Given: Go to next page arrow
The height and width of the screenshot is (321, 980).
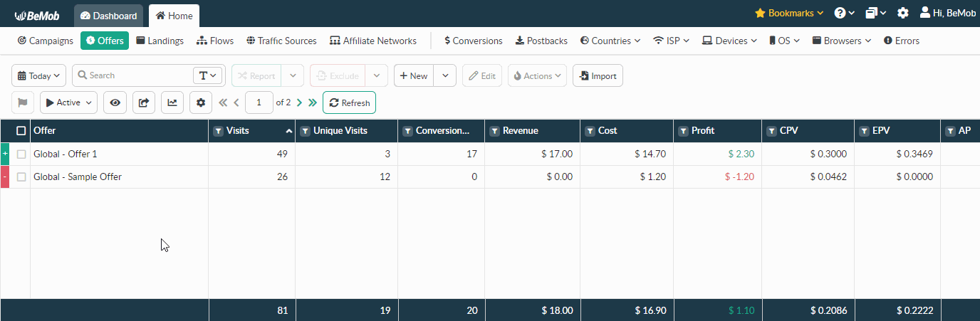Looking at the screenshot, I should point(299,102).
